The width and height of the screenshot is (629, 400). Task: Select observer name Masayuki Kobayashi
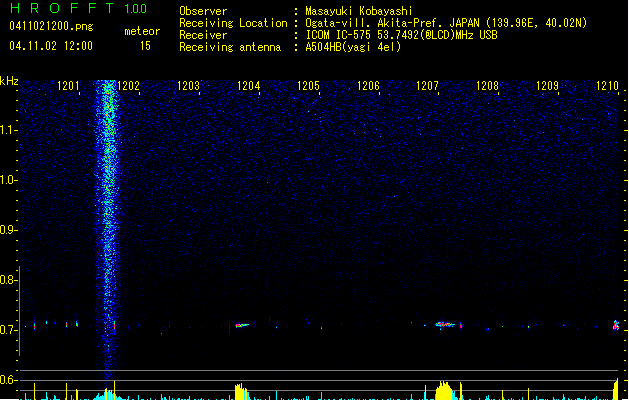359,11
